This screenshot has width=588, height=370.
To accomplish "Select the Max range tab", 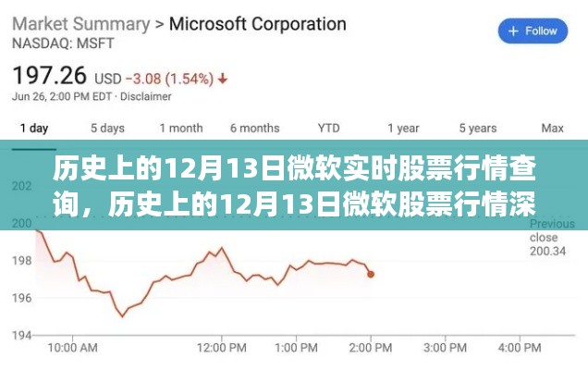I will pos(552,129).
